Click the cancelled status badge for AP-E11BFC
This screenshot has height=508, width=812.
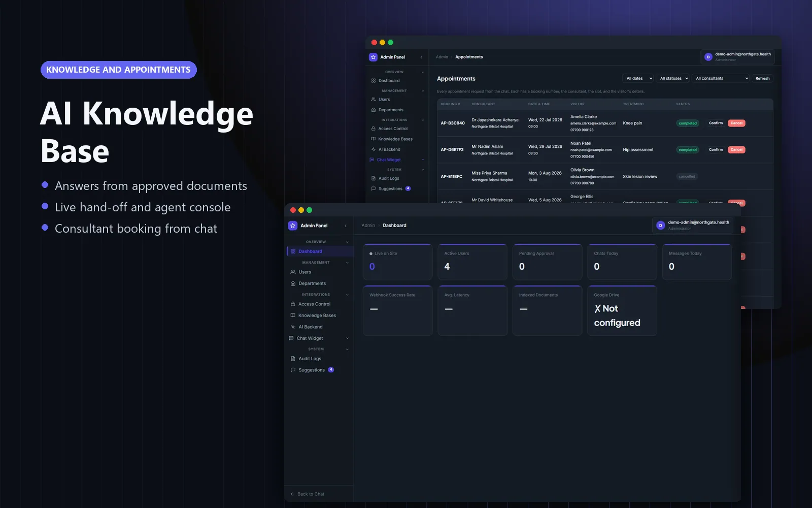pyautogui.click(x=687, y=176)
